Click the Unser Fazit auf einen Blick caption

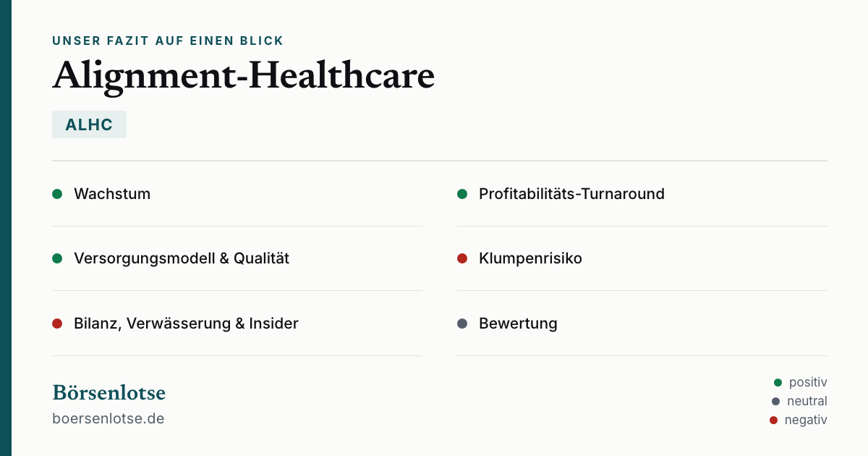pyautogui.click(x=168, y=41)
